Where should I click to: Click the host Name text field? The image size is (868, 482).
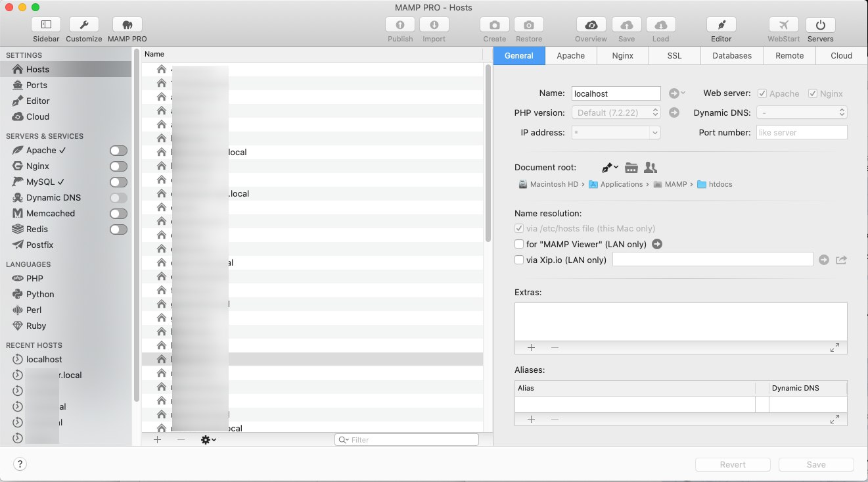(616, 93)
